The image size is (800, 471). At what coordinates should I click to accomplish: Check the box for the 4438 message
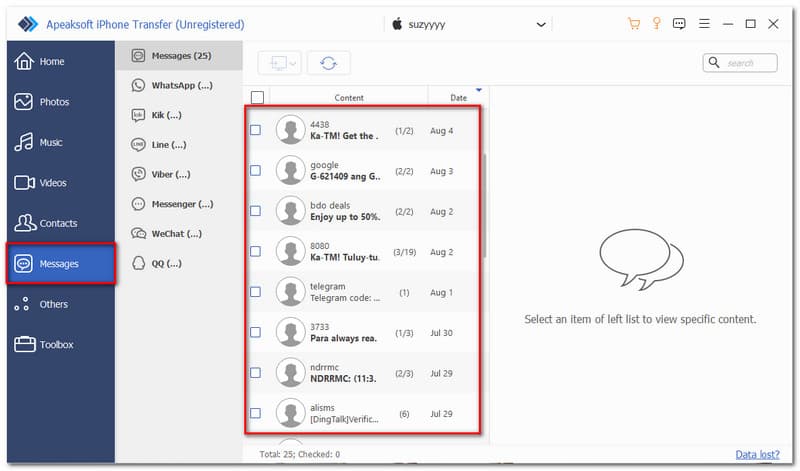pos(255,130)
